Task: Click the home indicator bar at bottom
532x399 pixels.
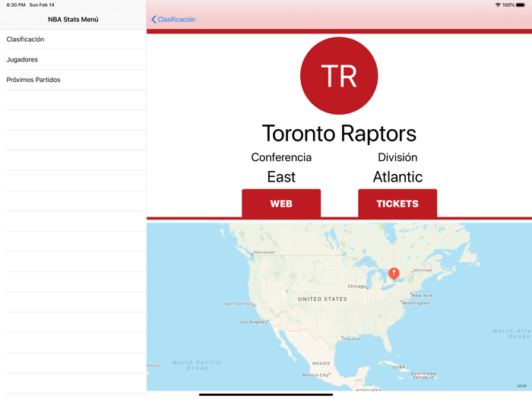Action: pos(266,394)
